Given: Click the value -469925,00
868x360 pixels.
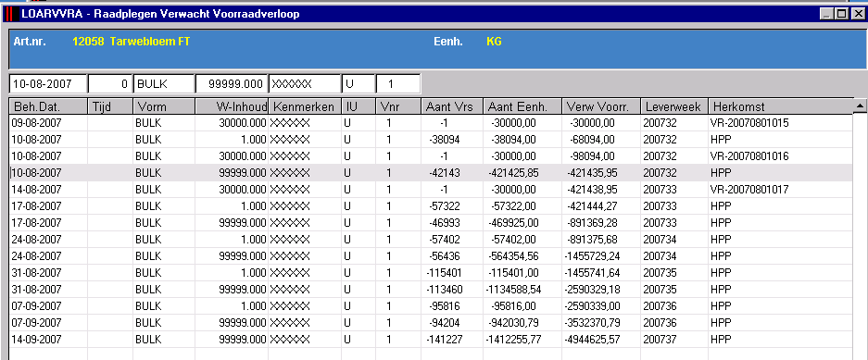Looking at the screenshot, I should [513, 223].
